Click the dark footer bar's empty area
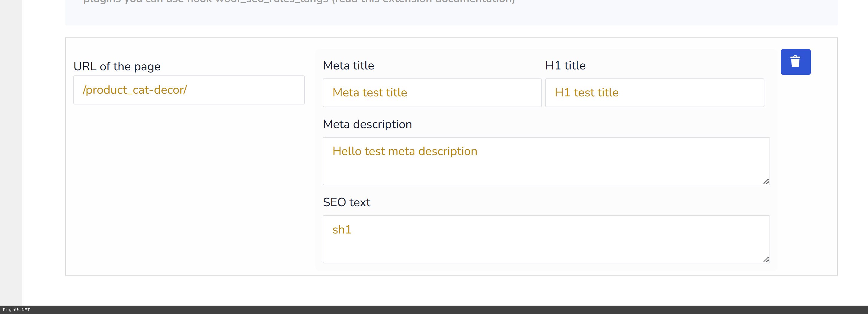868x314 pixels. pyautogui.click(x=438, y=310)
